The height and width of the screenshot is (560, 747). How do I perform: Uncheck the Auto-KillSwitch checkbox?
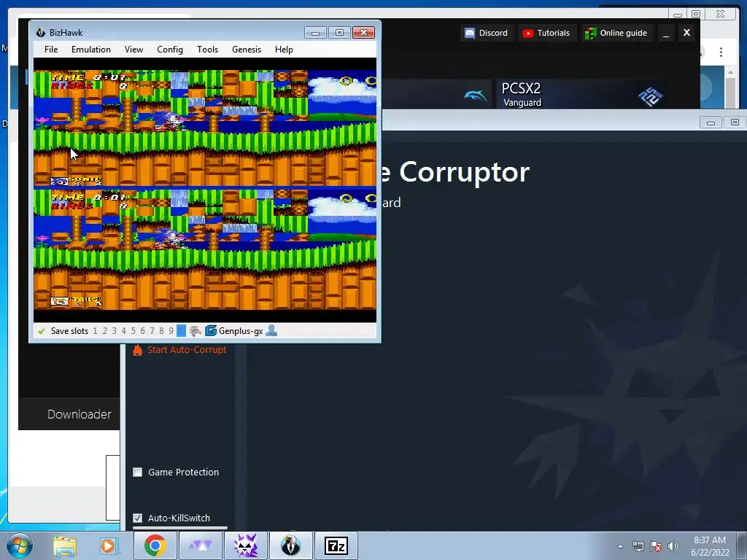138,518
